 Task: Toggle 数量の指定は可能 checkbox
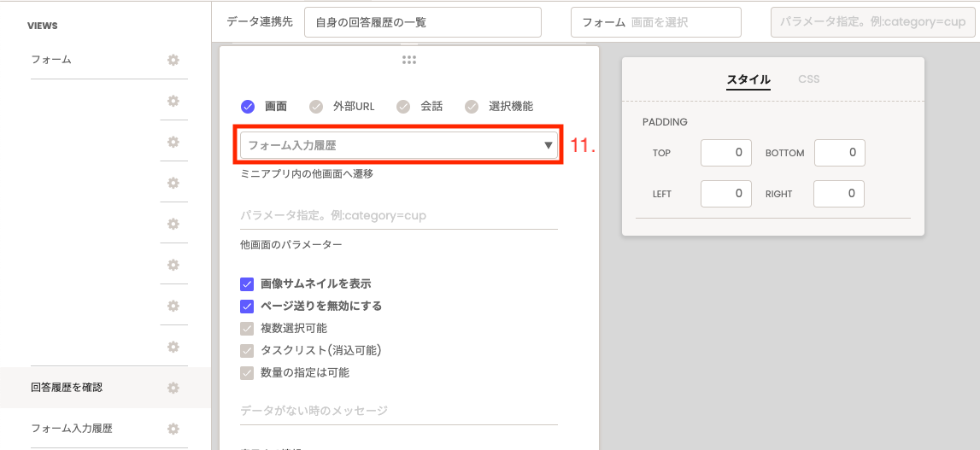tap(247, 372)
